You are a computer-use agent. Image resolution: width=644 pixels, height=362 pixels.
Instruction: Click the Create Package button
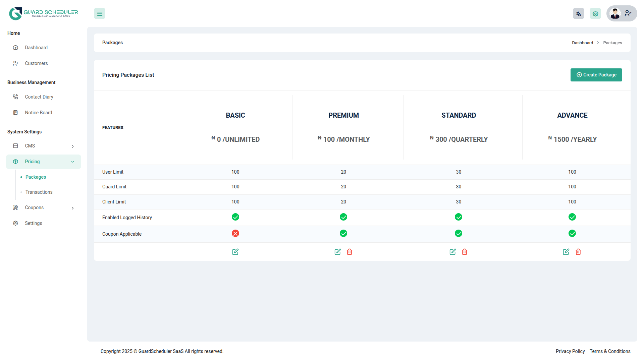tap(596, 75)
